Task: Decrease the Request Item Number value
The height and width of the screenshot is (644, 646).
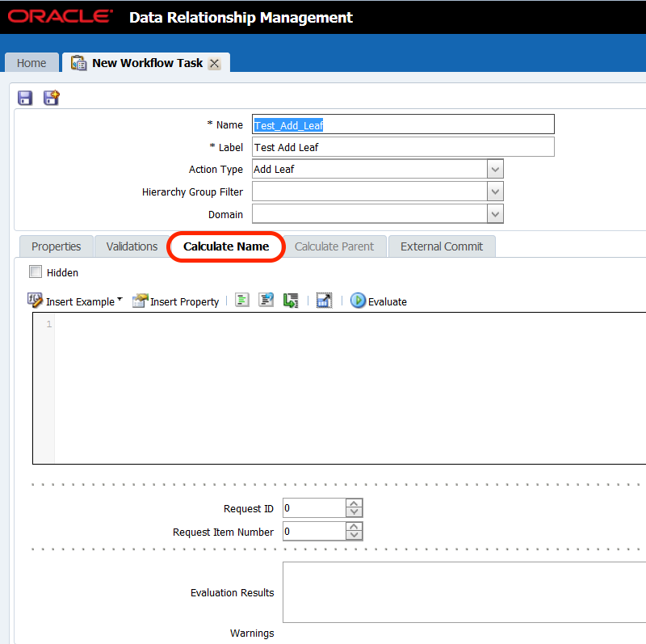Action: [x=354, y=536]
